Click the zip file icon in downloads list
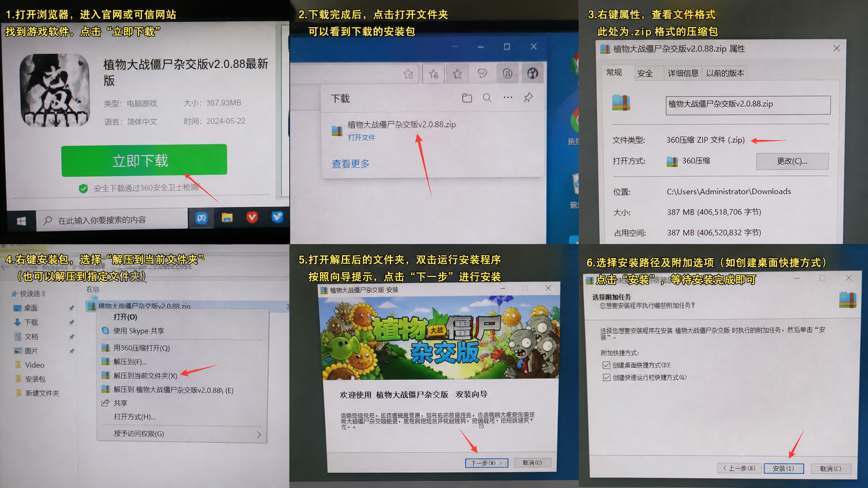The height and width of the screenshot is (488, 868). [x=337, y=131]
